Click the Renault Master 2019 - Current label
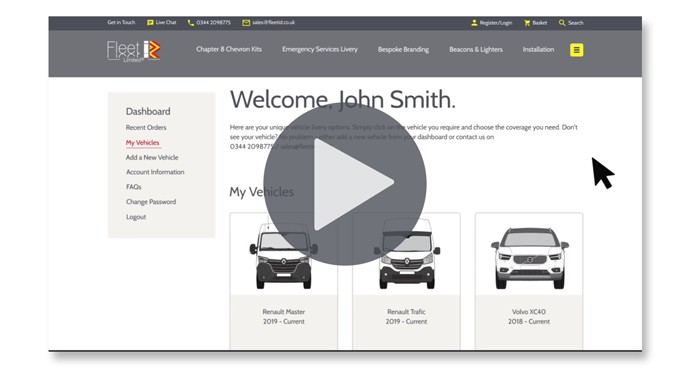690x368 pixels. [x=283, y=316]
